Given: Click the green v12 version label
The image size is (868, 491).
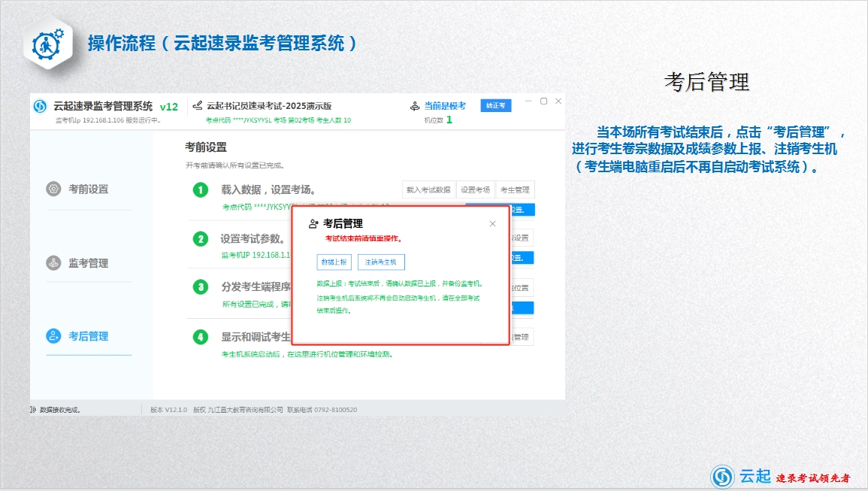Looking at the screenshot, I should [x=169, y=107].
